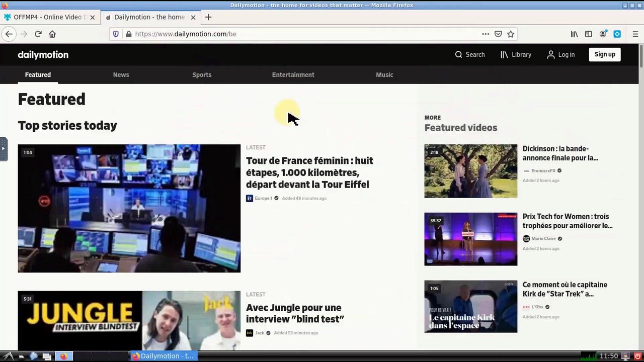Open the capitaine Kirk video thumbnail
Viewport: 644px width, 362px height.
470,307
